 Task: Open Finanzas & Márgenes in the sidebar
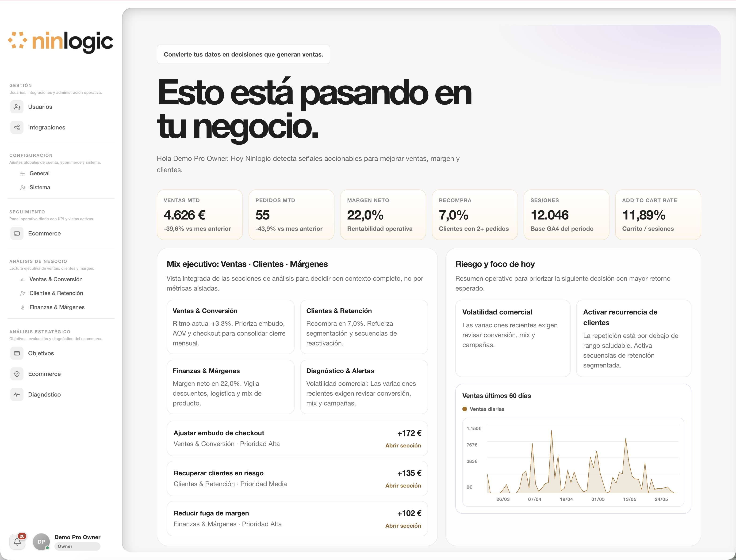57,307
